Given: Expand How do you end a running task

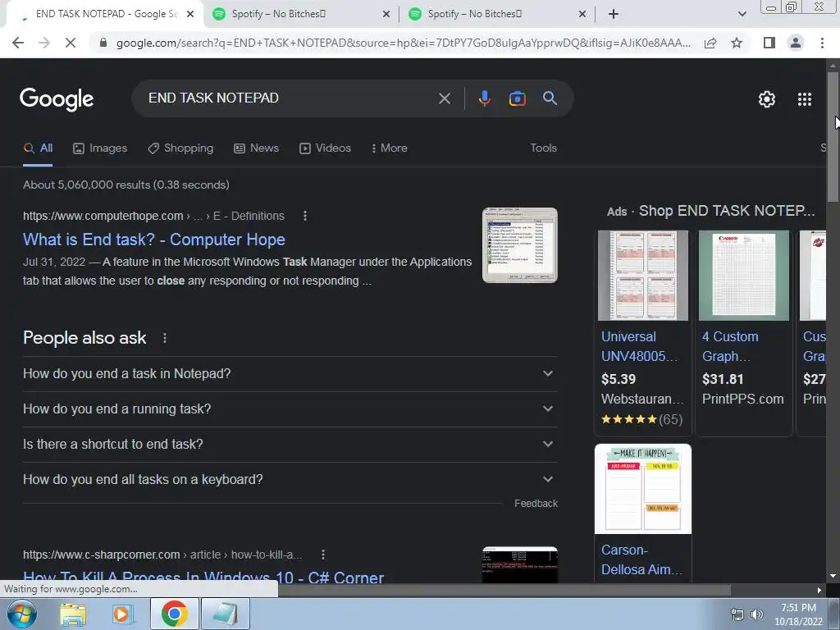Looking at the screenshot, I should tap(290, 409).
